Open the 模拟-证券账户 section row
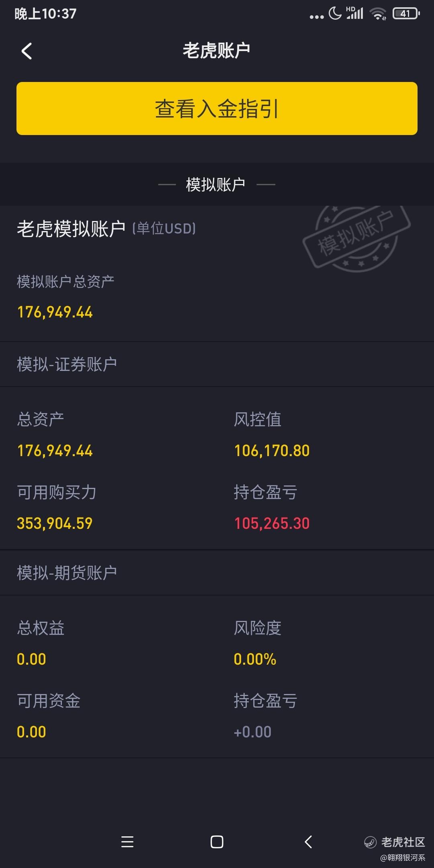 (217, 364)
